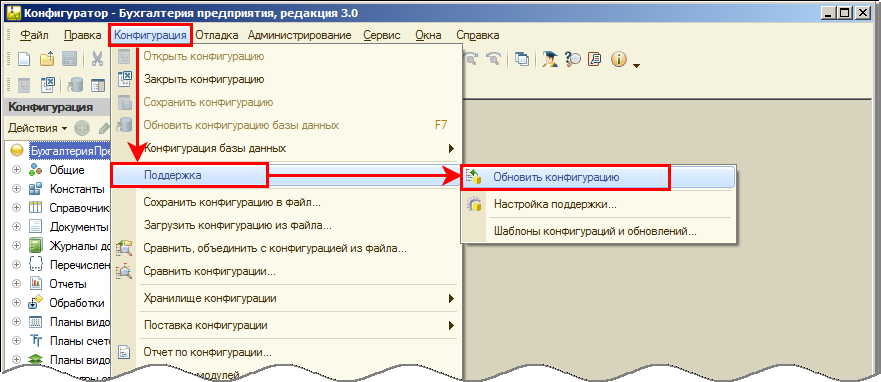Screen dimensions: 881x382
Task: Open the yellow info help icon
Action: (619, 59)
